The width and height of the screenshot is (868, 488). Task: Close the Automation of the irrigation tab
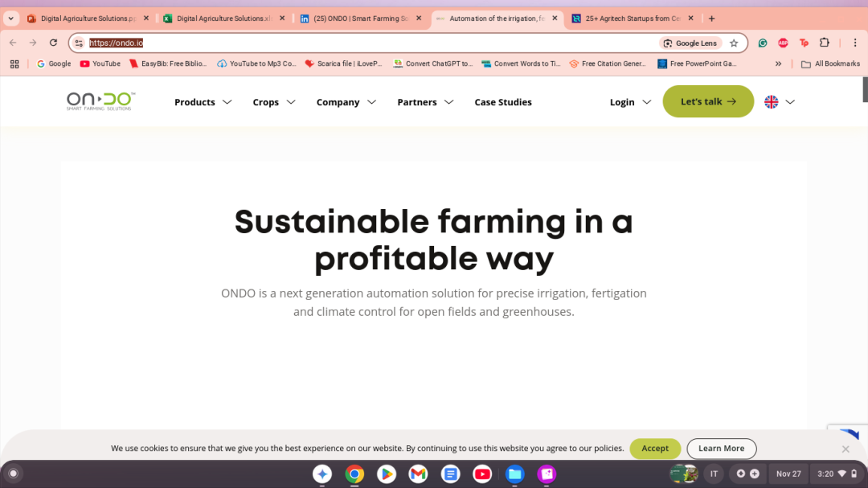(555, 18)
